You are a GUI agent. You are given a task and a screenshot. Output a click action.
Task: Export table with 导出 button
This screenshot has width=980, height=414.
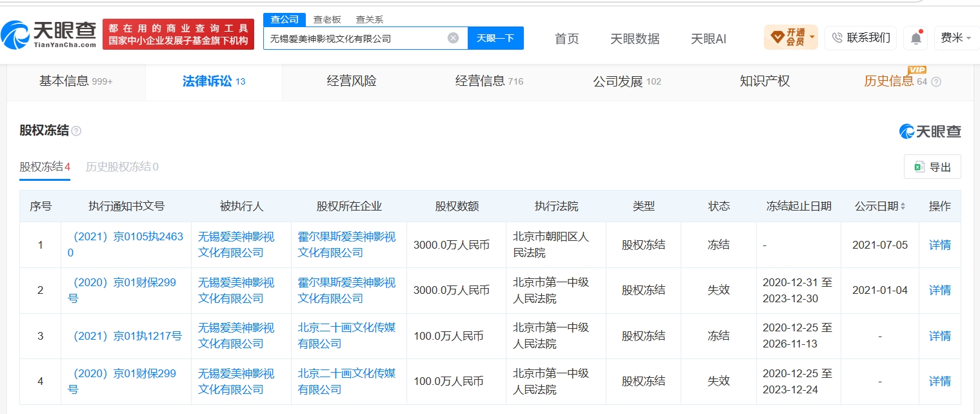pos(932,167)
